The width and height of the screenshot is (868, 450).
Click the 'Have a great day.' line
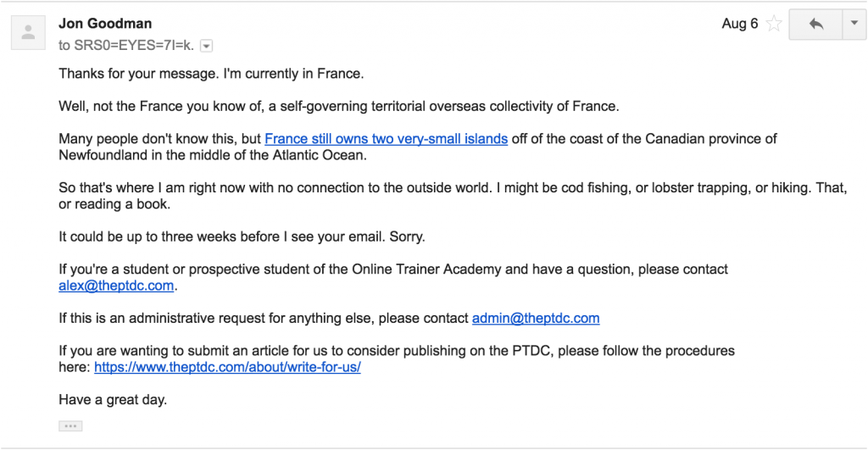pos(113,400)
